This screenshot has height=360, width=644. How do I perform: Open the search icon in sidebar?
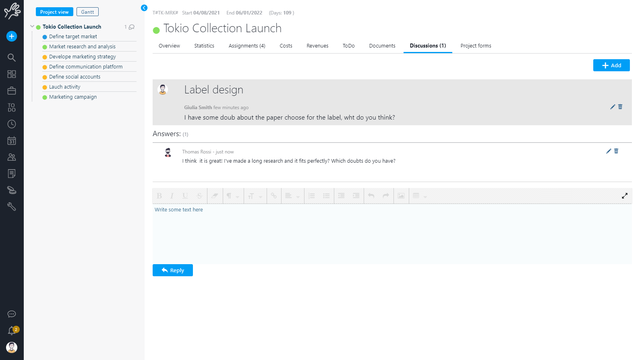click(12, 58)
